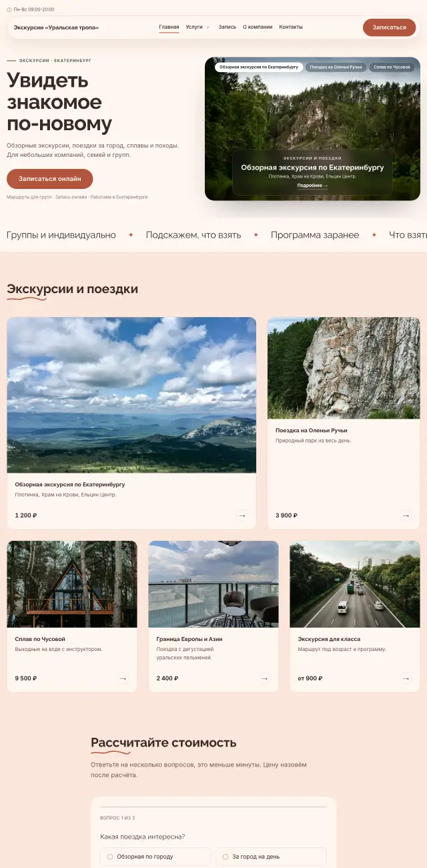
Task: Open the arrow icon on Поездка на Оленьи Ручьи card
Action: [406, 515]
